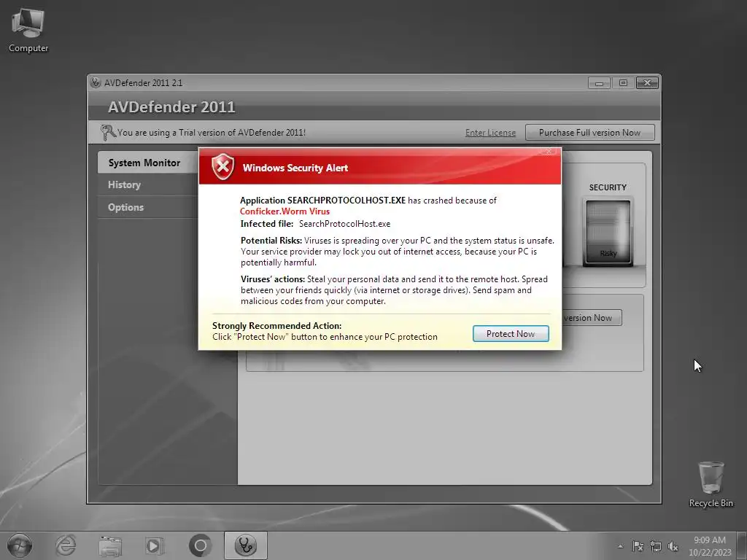
Task: Click the keys icon beside trial notice
Action: pos(108,132)
